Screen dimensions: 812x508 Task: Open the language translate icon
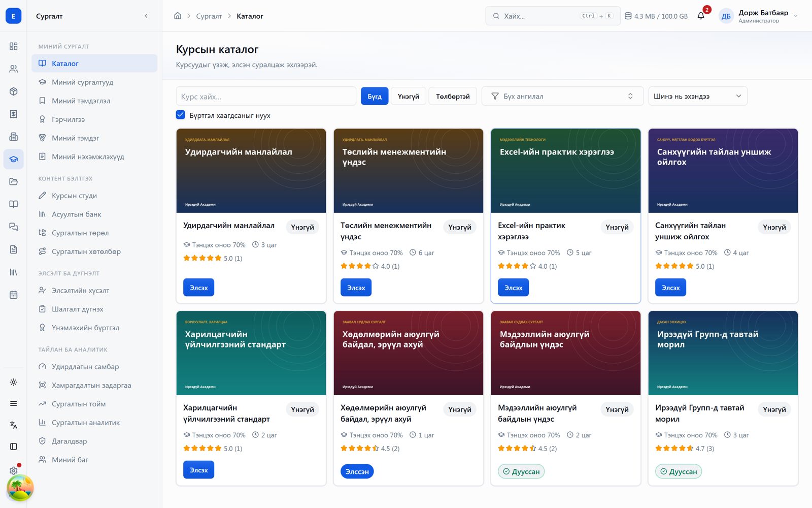(14, 425)
